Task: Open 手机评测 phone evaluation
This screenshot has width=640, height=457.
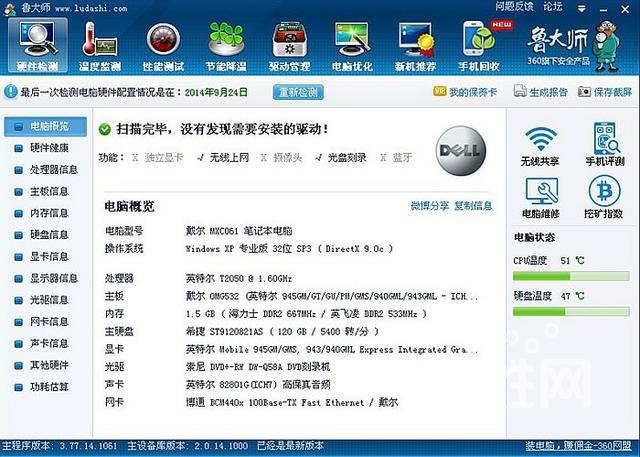Action: point(605,144)
